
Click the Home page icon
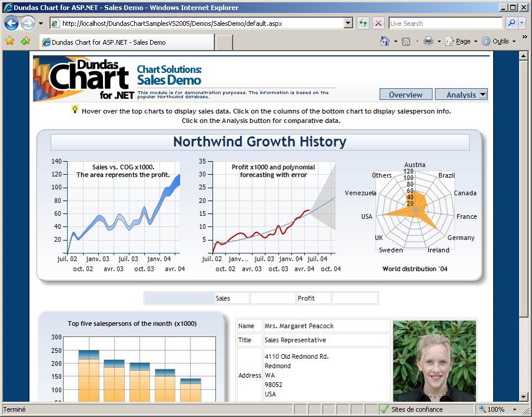pyautogui.click(x=385, y=41)
